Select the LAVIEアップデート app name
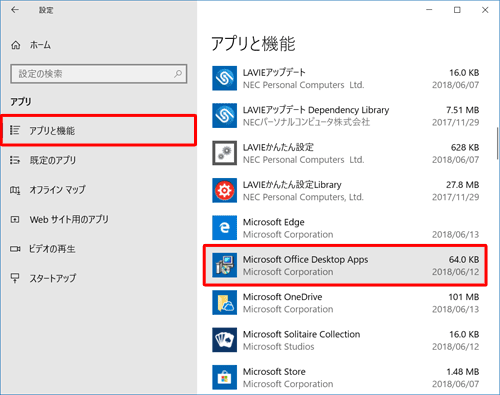The width and height of the screenshot is (500, 395). (274, 72)
